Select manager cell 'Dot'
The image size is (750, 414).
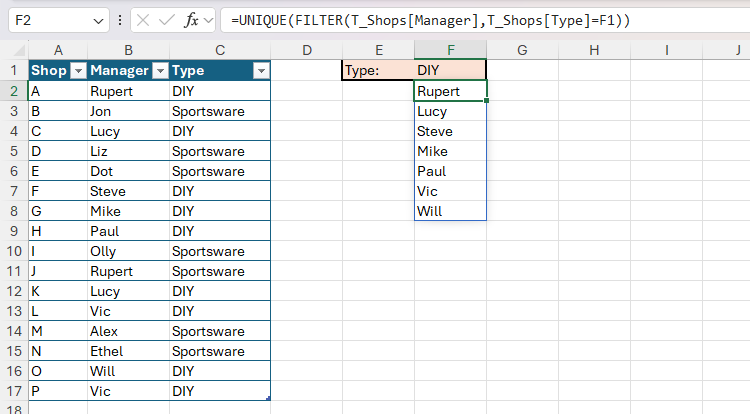tap(128, 171)
